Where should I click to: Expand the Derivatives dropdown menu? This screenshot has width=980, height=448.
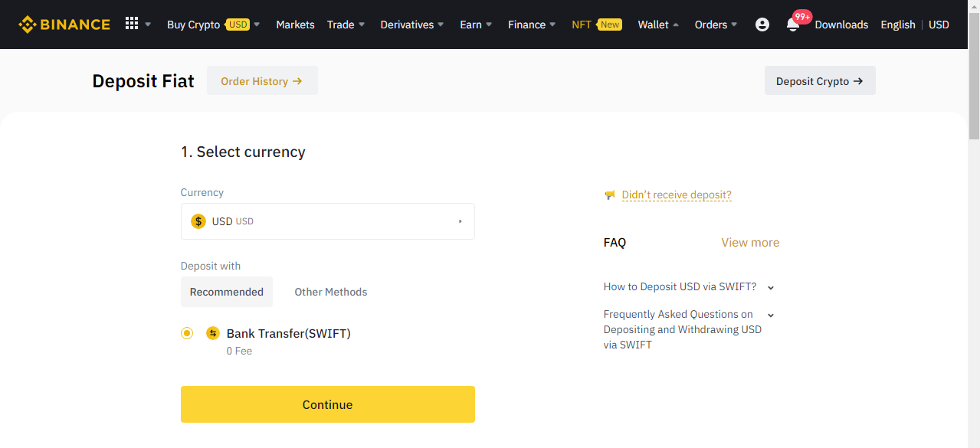click(412, 25)
